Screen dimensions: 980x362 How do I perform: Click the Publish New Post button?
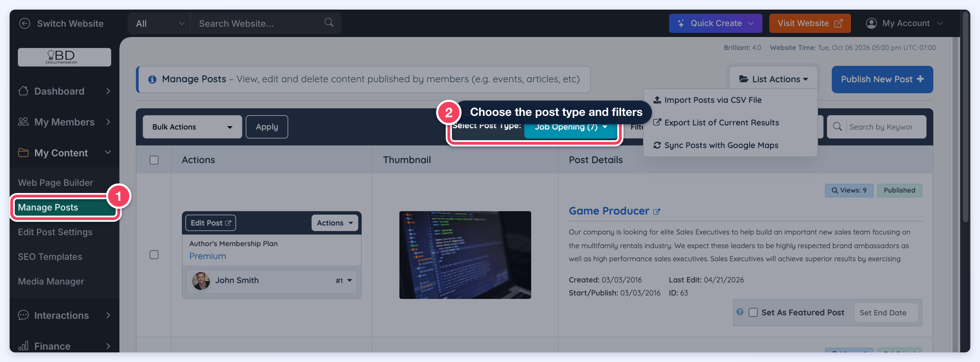(882, 79)
